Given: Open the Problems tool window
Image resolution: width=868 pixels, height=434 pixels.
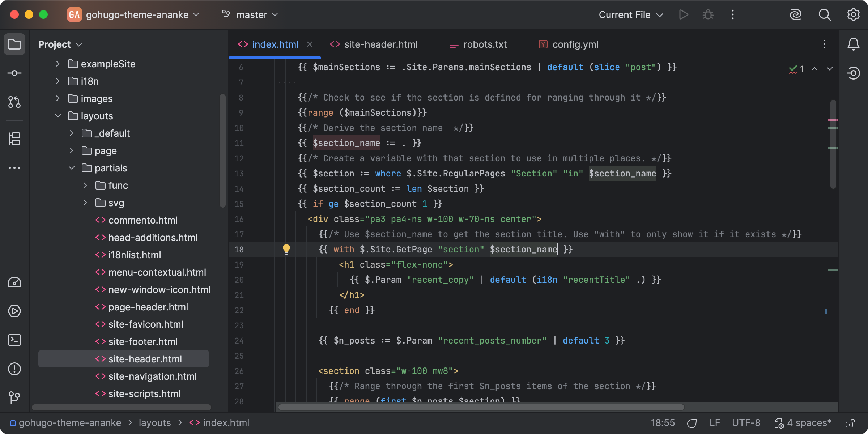Looking at the screenshot, I should 14,369.
